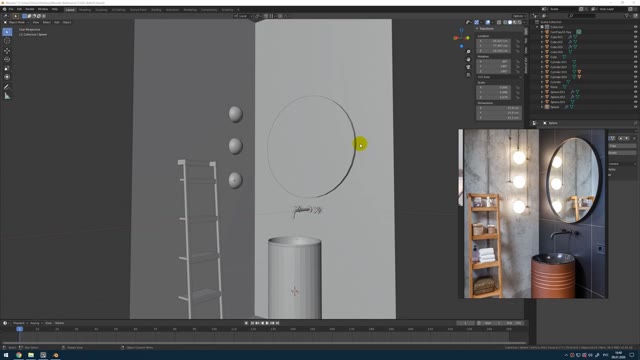Switch to the Modeling workspace tab
Screen dimensions: 640x360
[85, 9]
